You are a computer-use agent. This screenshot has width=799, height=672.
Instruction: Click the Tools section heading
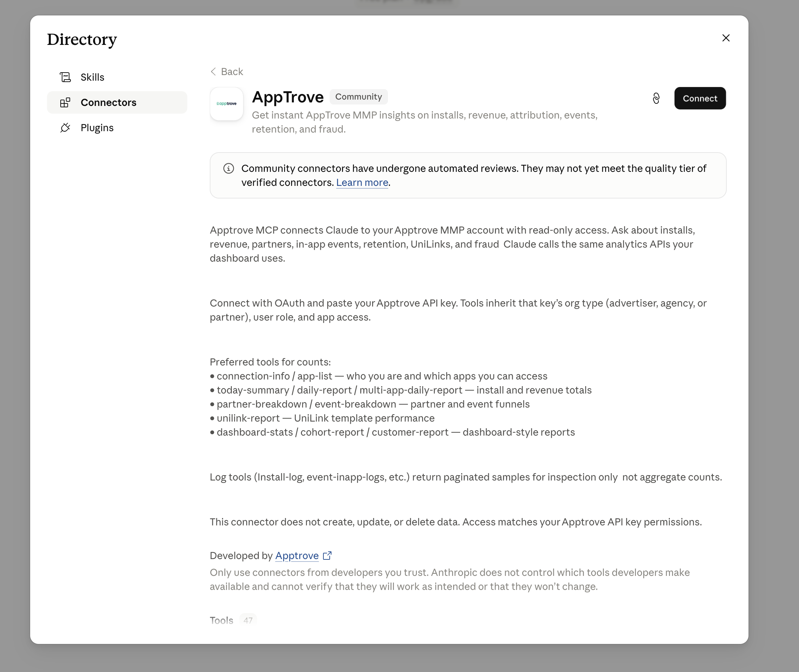[221, 620]
